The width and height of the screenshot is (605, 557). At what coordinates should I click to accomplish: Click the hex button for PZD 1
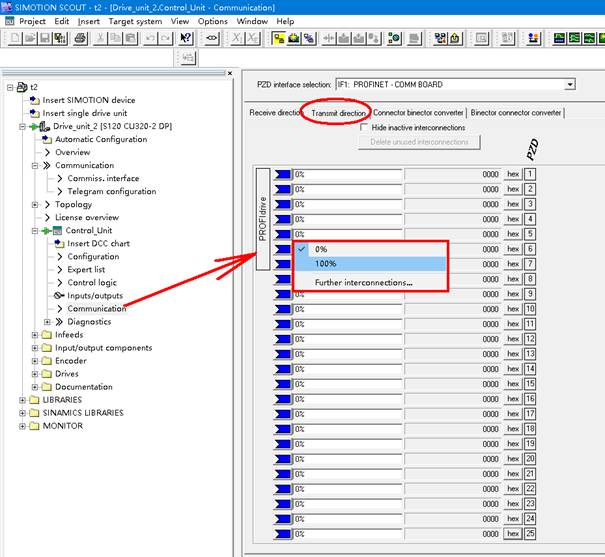pos(513,174)
